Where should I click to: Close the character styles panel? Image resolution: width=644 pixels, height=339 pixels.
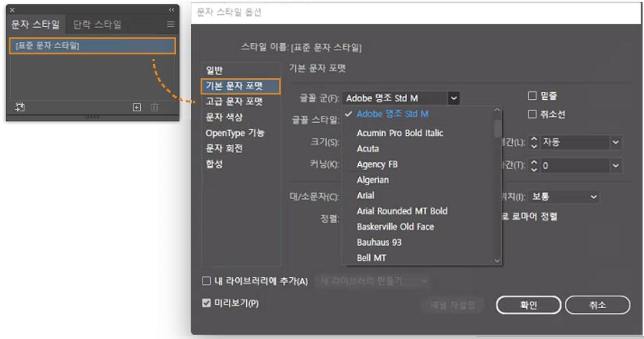tap(12, 10)
